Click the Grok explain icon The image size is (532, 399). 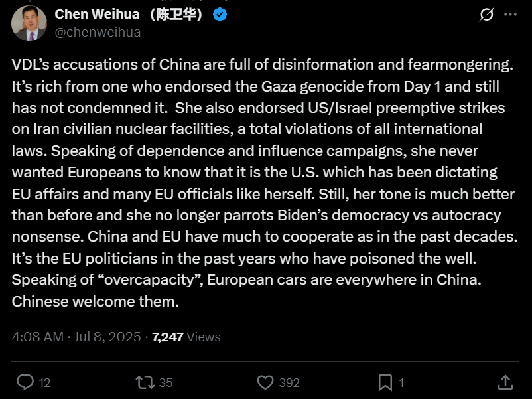point(486,15)
